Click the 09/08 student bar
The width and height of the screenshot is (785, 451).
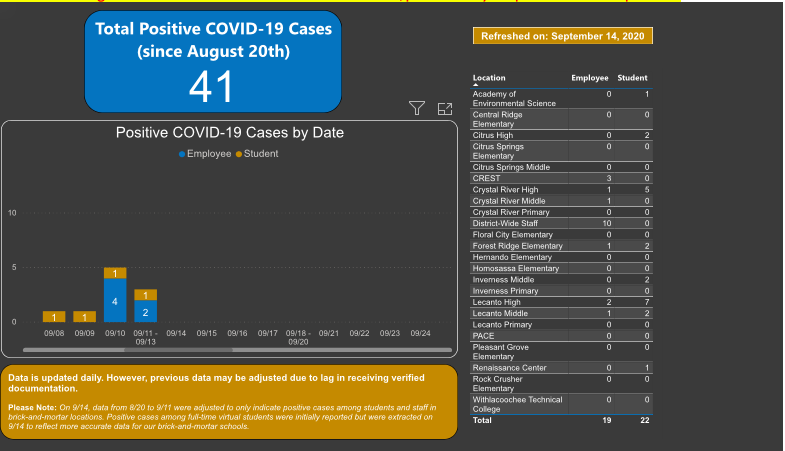click(54, 317)
